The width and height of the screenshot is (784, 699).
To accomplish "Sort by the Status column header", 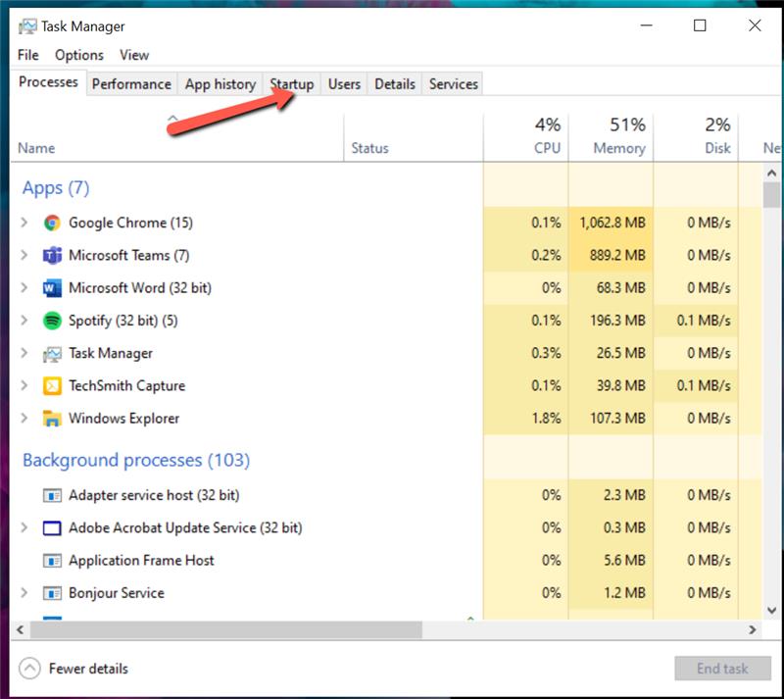I will [x=414, y=138].
